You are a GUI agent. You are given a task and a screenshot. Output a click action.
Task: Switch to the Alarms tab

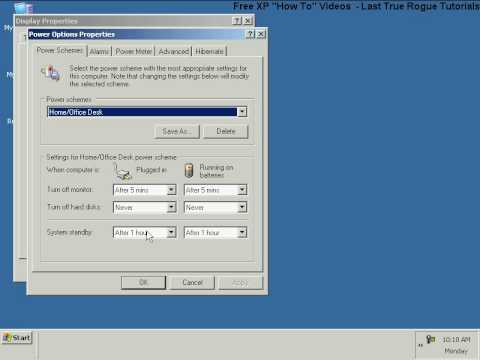tap(99, 51)
